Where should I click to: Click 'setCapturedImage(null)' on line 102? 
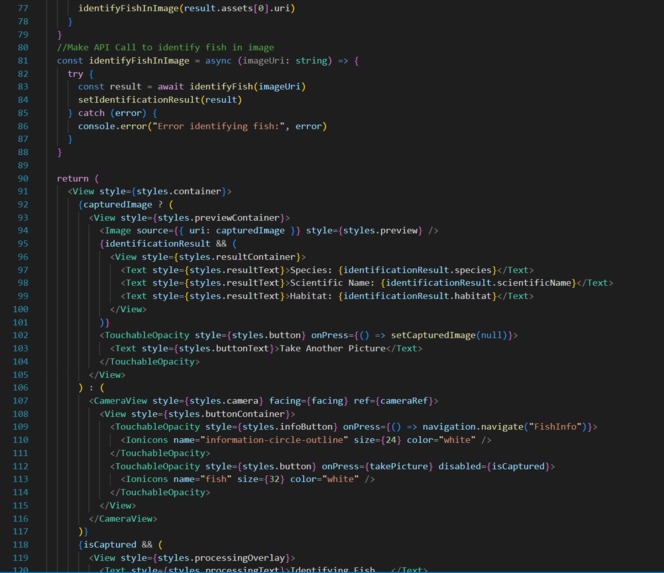pyautogui.click(x=449, y=335)
